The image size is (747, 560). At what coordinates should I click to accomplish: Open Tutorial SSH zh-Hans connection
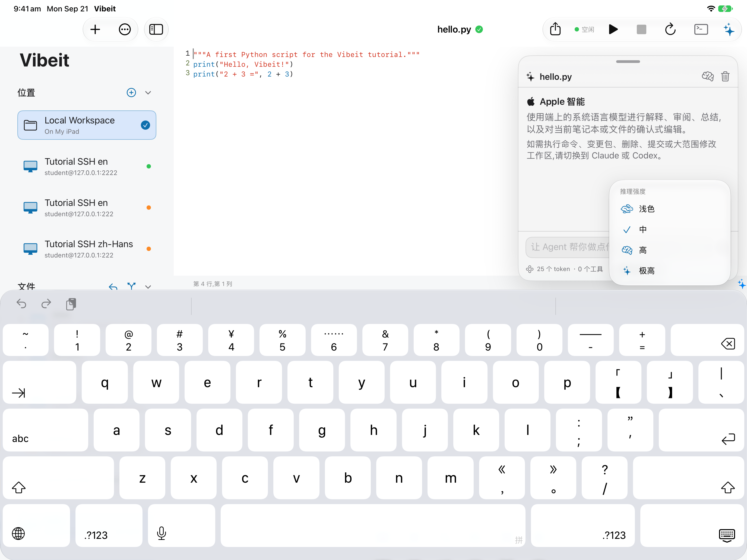pos(87,249)
